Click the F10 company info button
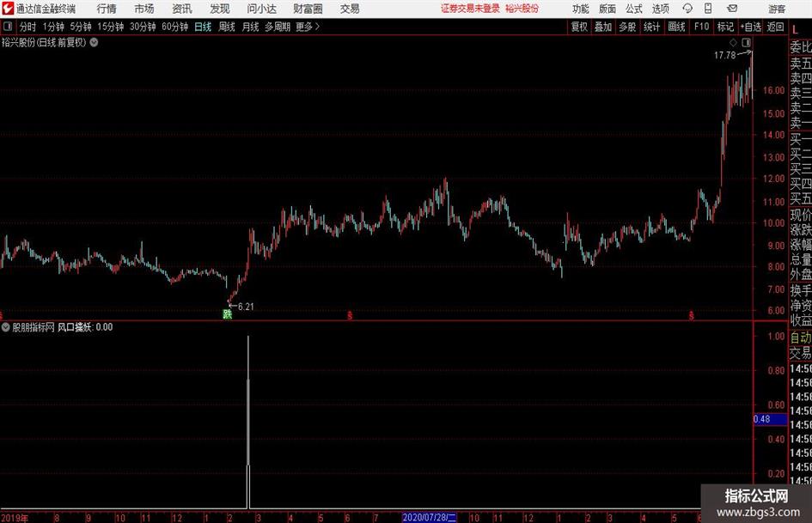This screenshot has width=812, height=523. pos(701,27)
